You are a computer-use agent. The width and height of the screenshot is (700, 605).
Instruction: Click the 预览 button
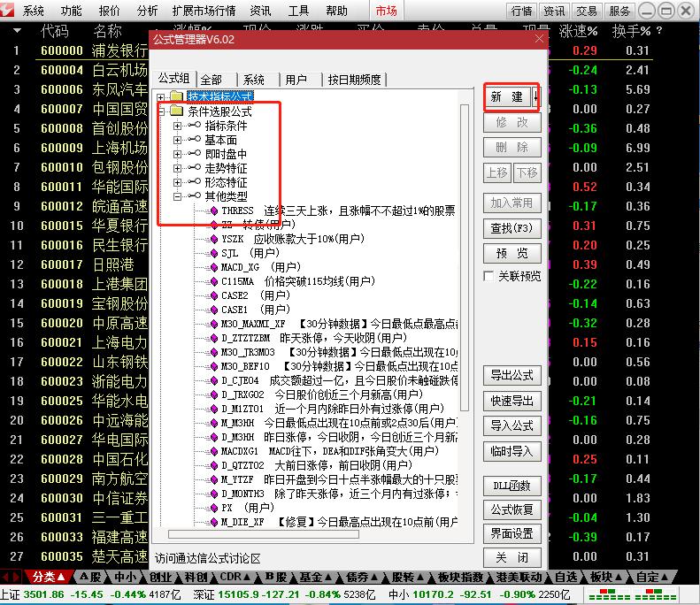coord(512,254)
